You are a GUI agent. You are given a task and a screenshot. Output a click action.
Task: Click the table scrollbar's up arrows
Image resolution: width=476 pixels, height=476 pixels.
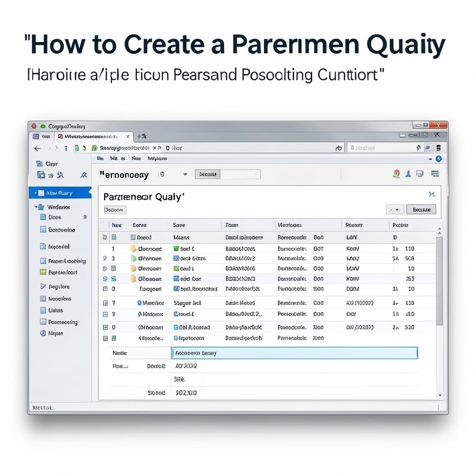pyautogui.click(x=439, y=231)
